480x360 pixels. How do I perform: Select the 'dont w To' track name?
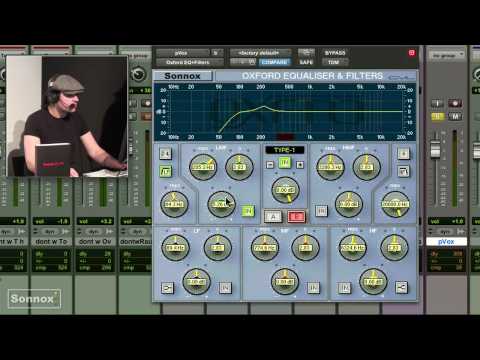(51, 241)
